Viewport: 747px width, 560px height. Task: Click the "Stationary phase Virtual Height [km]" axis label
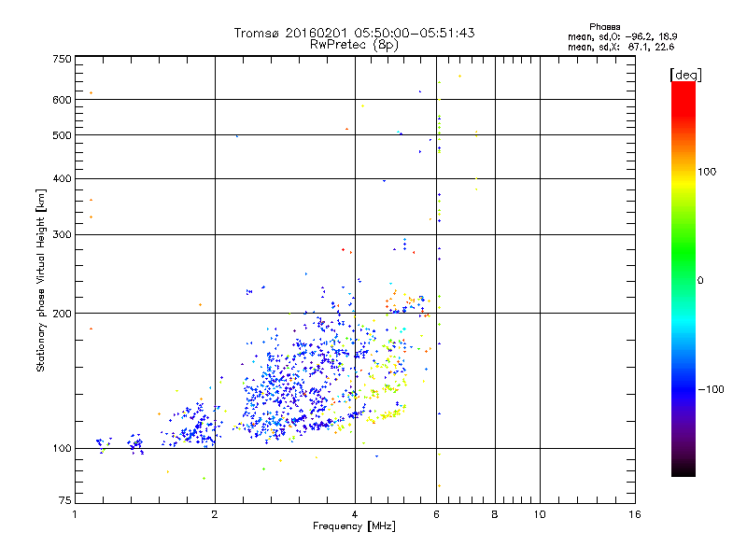(41, 280)
